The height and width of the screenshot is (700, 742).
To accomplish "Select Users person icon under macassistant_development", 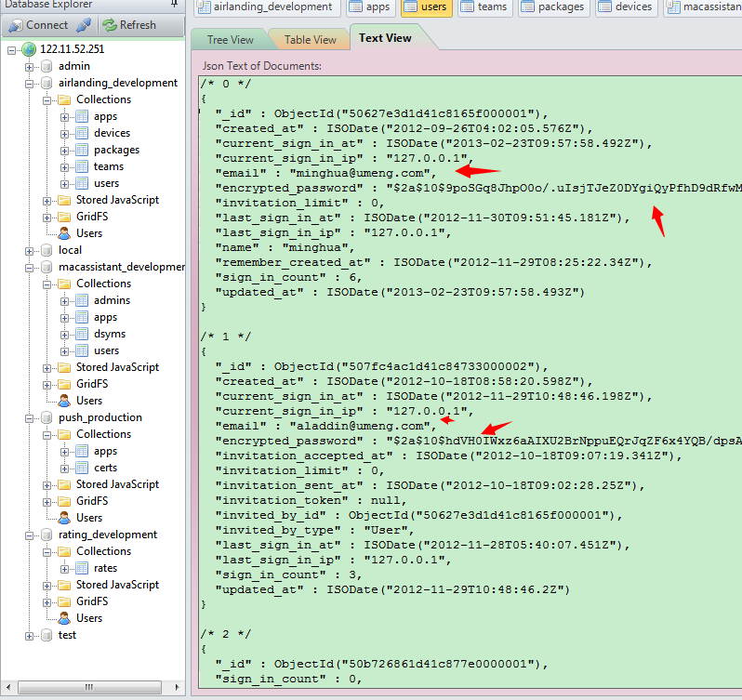I will [x=64, y=401].
